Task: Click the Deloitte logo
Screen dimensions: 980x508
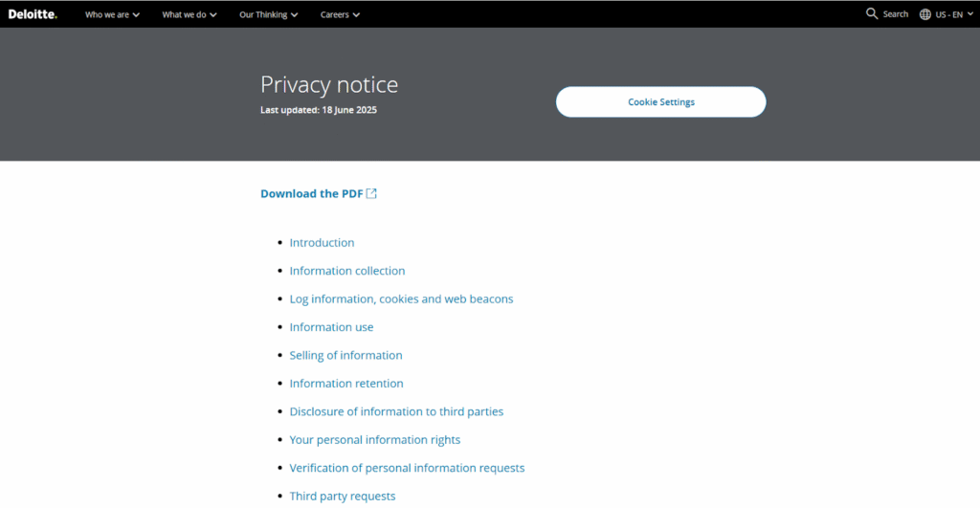Action: (33, 14)
